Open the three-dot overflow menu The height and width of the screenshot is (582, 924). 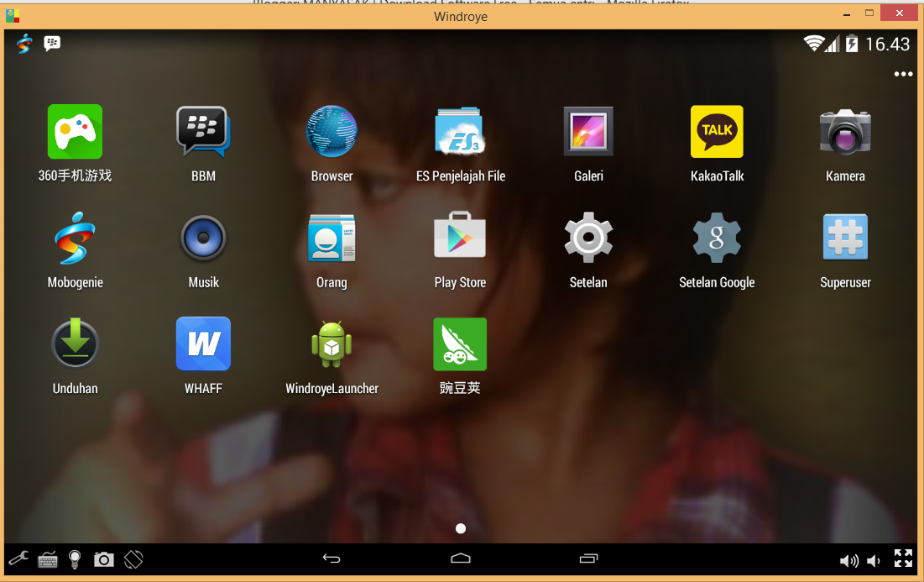(x=903, y=74)
